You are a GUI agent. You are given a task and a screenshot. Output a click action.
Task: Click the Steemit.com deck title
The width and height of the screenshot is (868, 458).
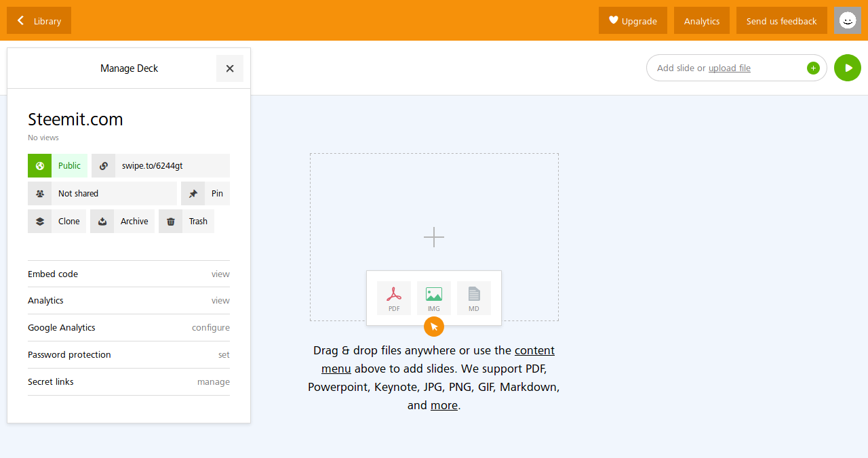(x=75, y=119)
